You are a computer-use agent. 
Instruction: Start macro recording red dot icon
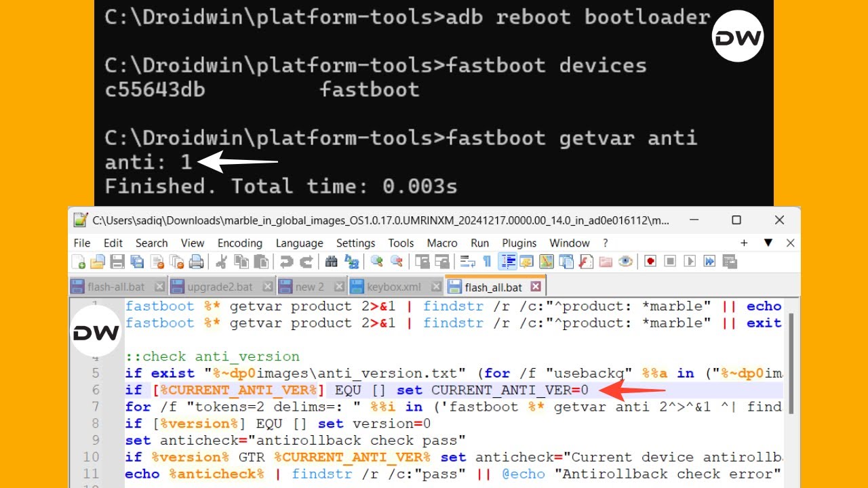pyautogui.click(x=650, y=261)
